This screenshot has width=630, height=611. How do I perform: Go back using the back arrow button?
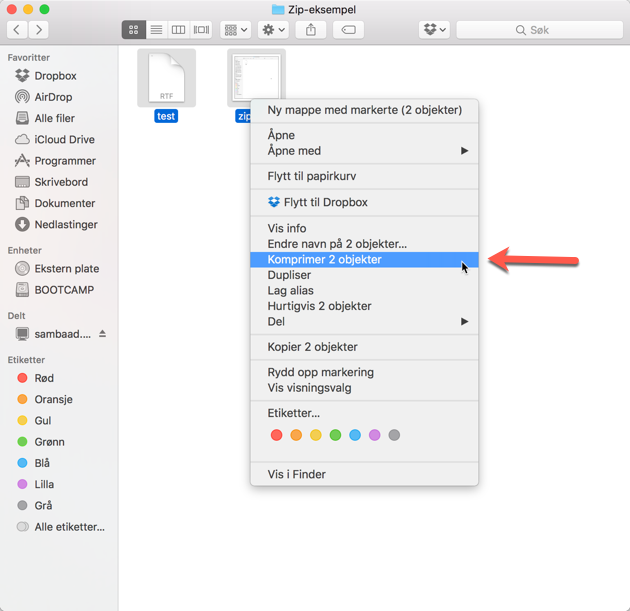[17, 30]
